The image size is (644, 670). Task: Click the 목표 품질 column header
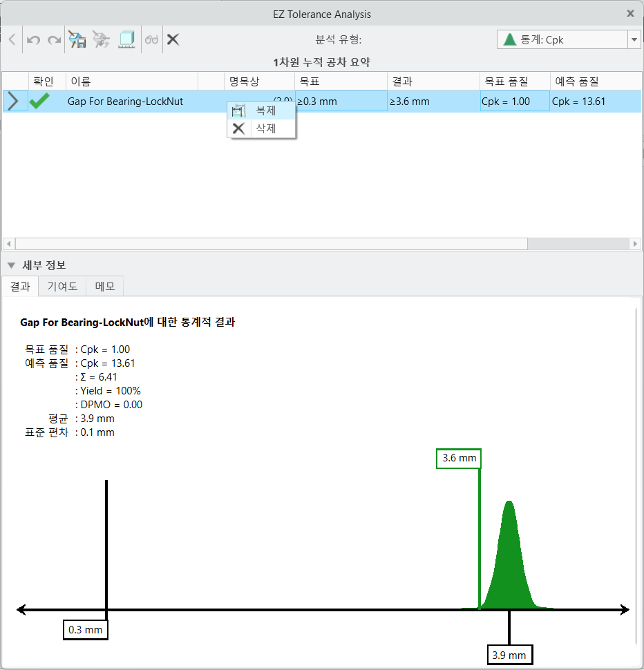coord(515,82)
